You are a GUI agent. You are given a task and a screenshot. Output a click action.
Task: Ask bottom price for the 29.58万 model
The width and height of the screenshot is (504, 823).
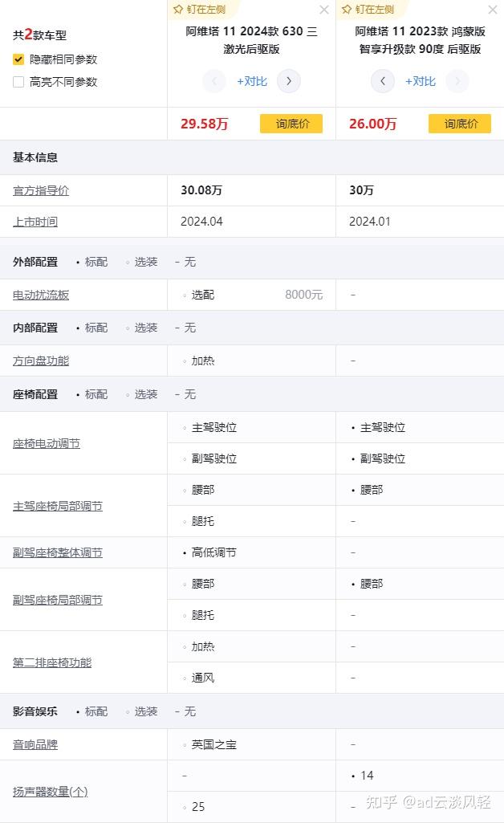click(x=291, y=124)
